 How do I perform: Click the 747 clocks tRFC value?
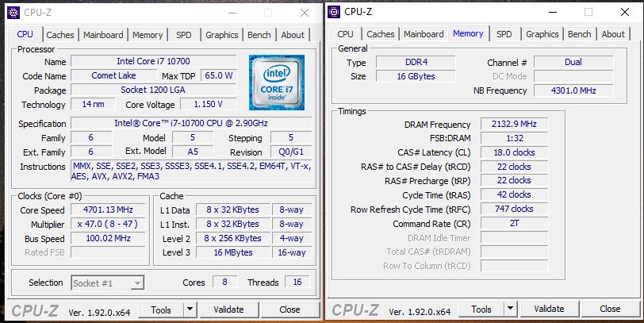[x=514, y=210]
